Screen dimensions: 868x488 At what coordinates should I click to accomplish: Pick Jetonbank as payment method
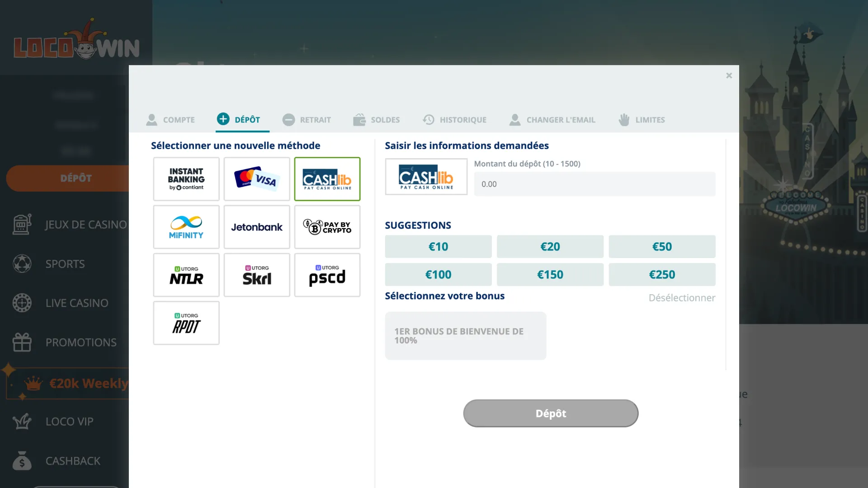(x=256, y=227)
